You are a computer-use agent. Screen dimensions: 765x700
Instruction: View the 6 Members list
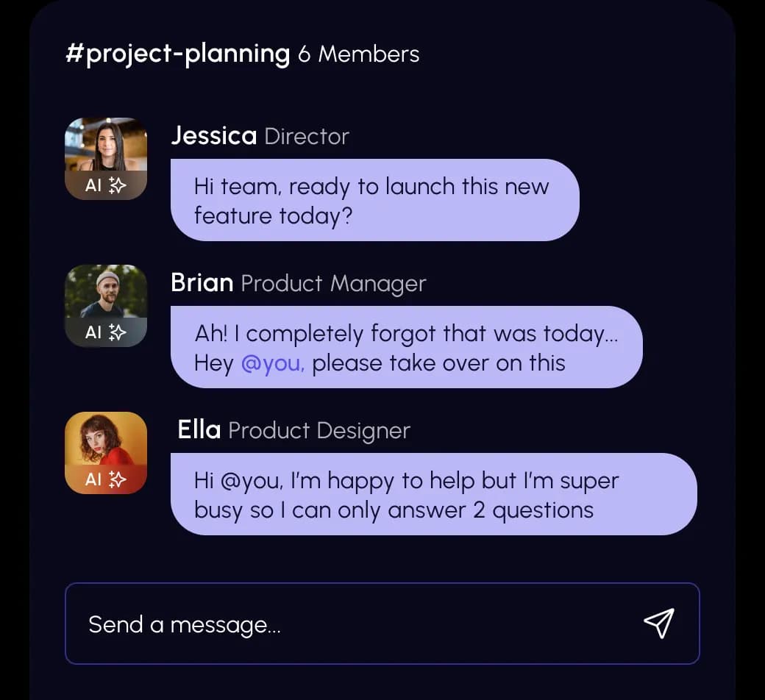tap(359, 54)
